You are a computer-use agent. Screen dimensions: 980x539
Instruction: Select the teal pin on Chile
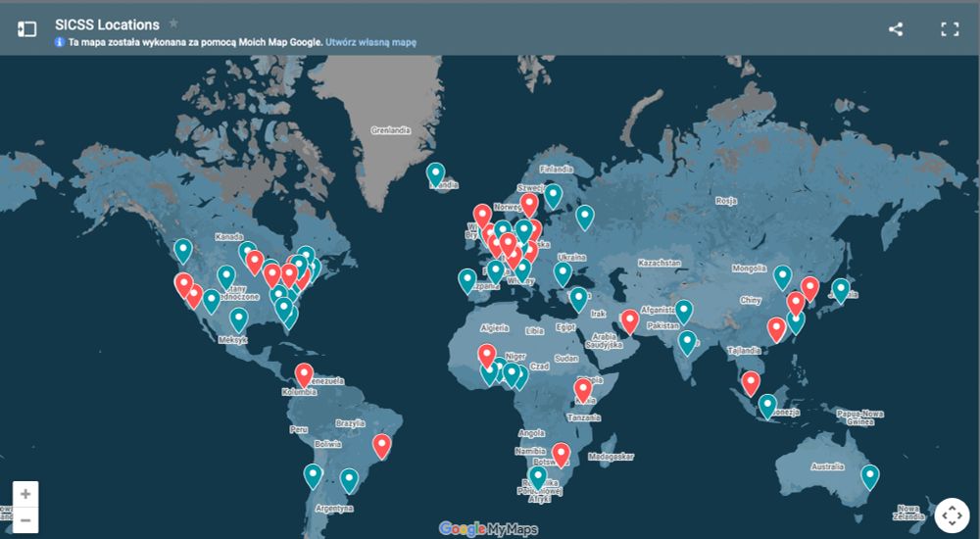(x=314, y=476)
